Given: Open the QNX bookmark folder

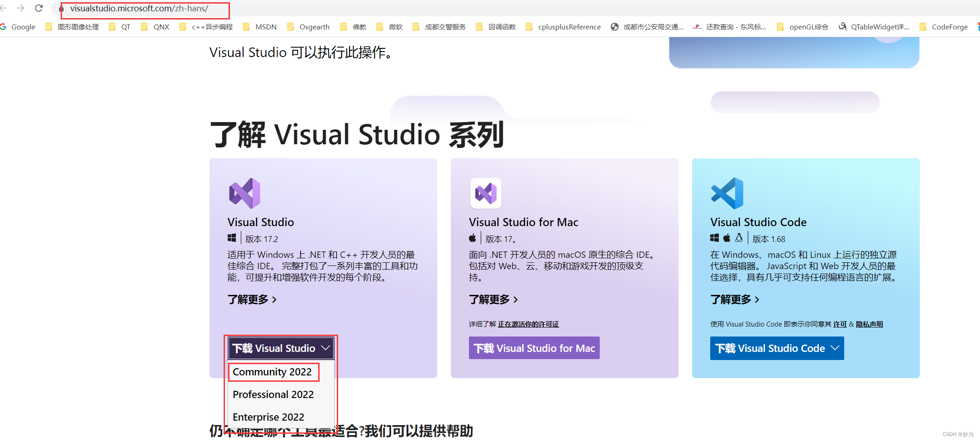Looking at the screenshot, I should 155,27.
